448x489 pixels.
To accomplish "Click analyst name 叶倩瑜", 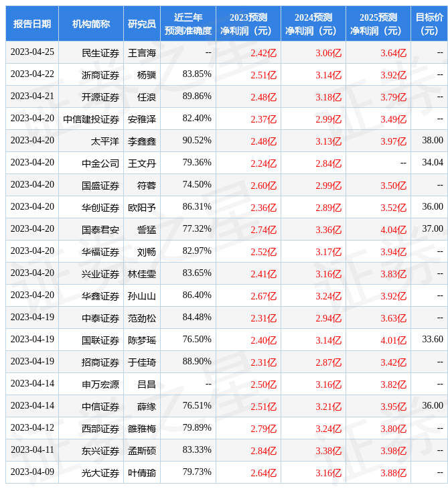I will pyautogui.click(x=142, y=473).
